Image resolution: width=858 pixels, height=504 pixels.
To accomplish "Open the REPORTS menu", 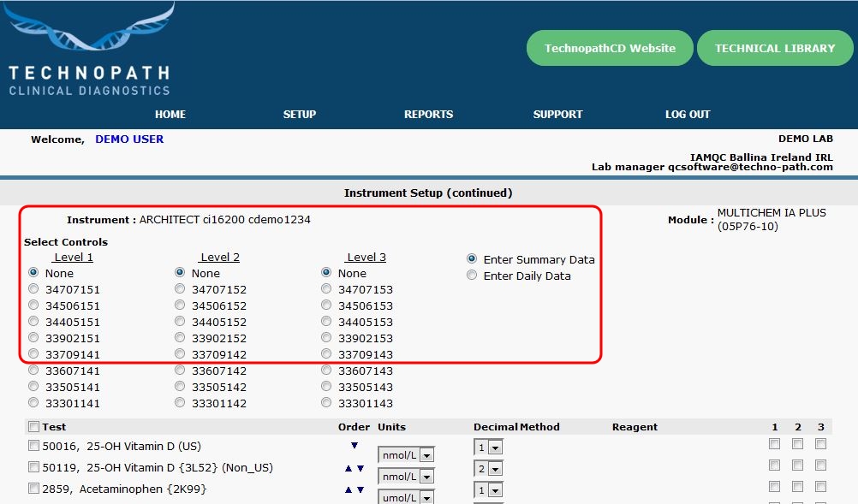I will [428, 115].
